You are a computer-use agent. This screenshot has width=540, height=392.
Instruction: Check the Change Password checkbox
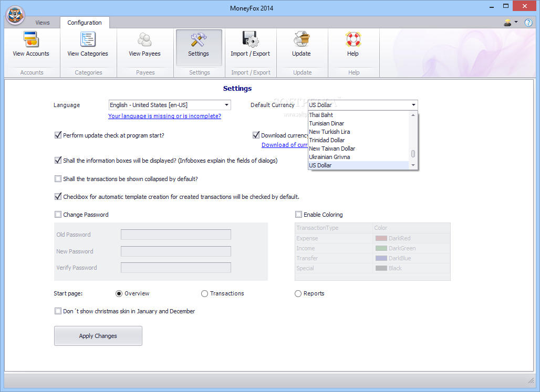58,215
